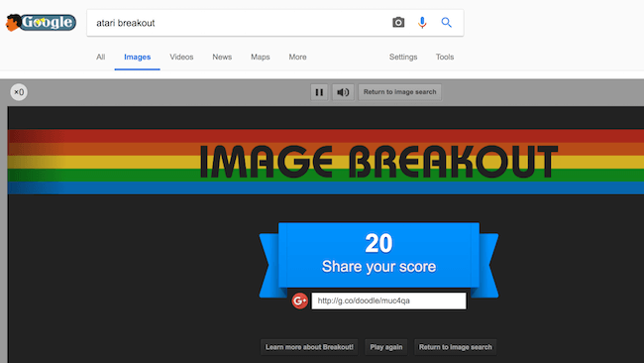644x363 pixels.
Task: Click 'Share your score' text
Action: [x=378, y=267]
